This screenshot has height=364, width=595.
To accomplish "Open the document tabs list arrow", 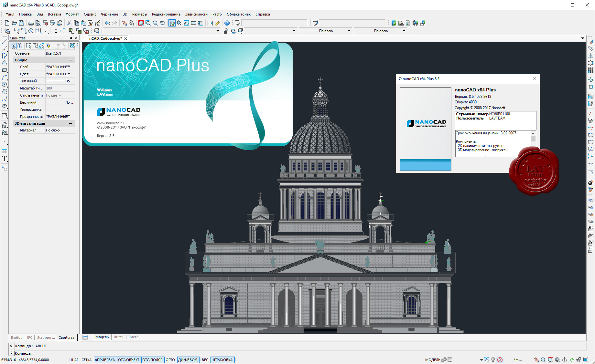I will coord(583,38).
